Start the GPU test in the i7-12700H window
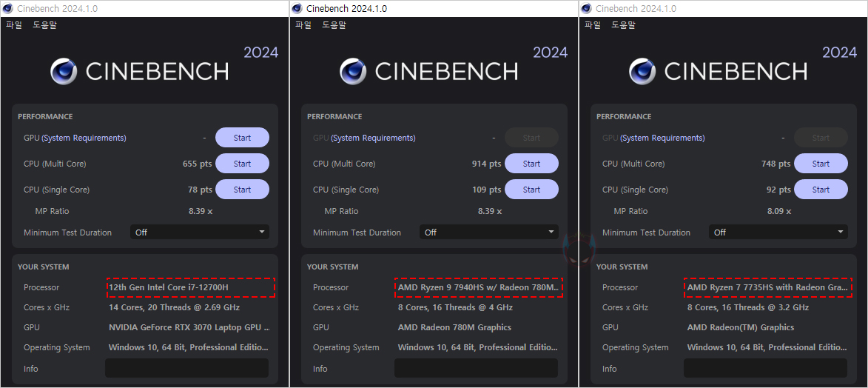Image resolution: width=868 pixels, height=388 pixels. coord(242,138)
